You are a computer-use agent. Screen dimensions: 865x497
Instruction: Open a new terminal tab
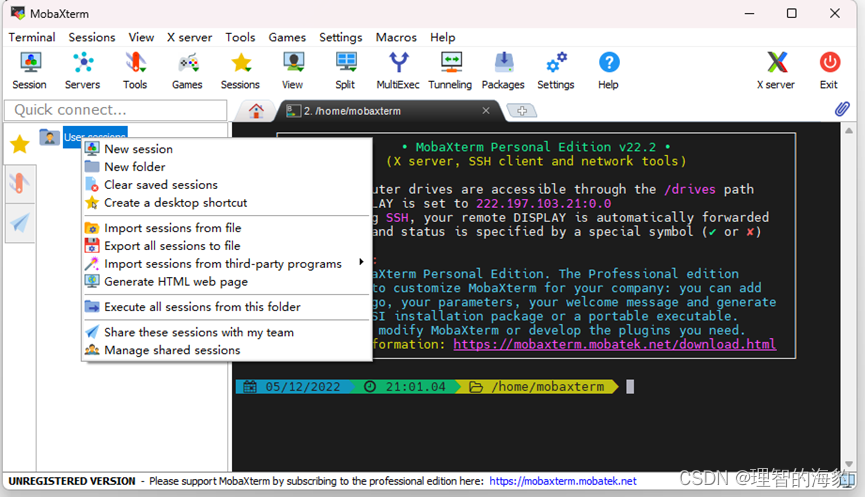click(522, 111)
